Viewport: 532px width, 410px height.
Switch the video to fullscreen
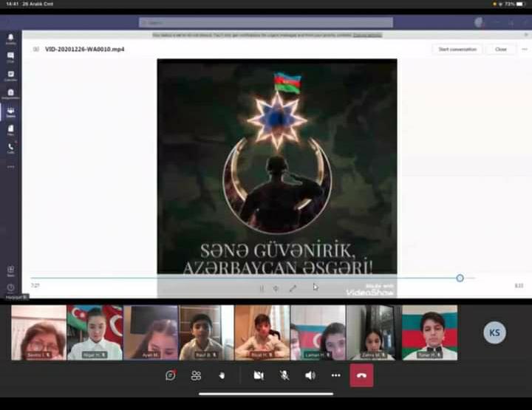(293, 289)
